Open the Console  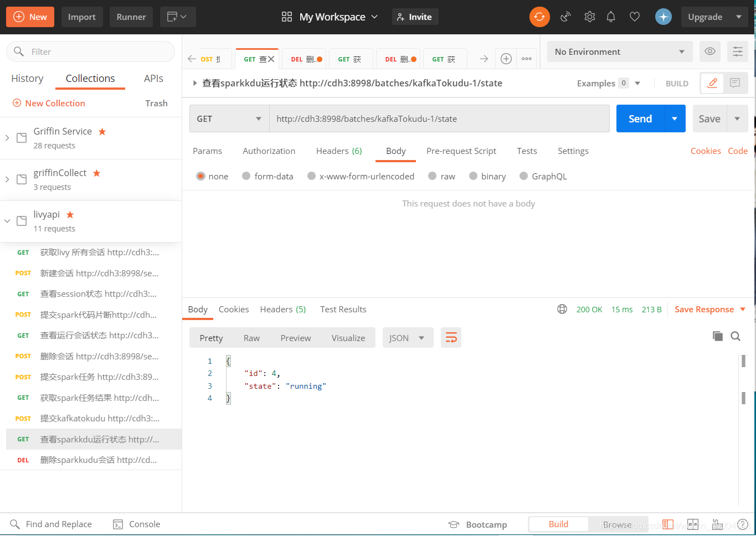(x=137, y=524)
